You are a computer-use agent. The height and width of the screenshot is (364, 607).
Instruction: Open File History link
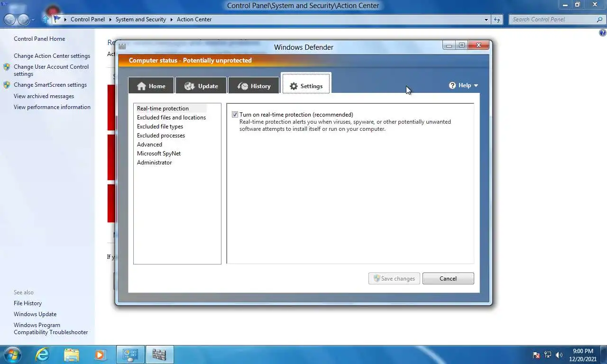pos(28,303)
